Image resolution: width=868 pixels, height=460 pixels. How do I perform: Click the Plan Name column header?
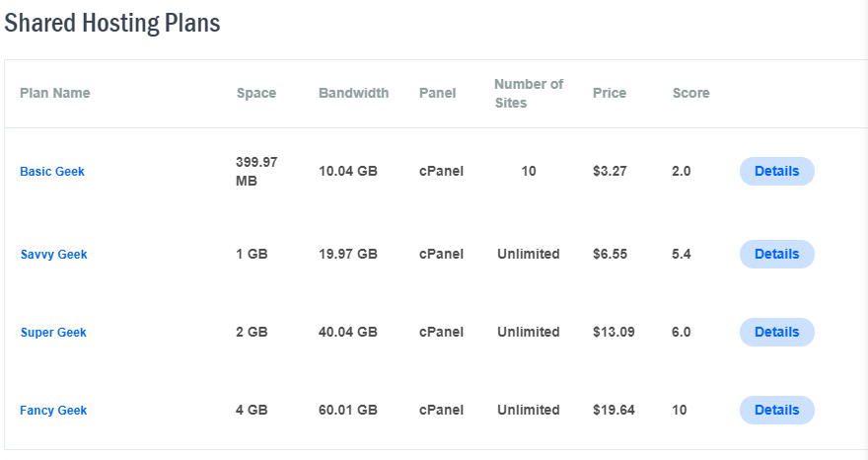tap(55, 94)
